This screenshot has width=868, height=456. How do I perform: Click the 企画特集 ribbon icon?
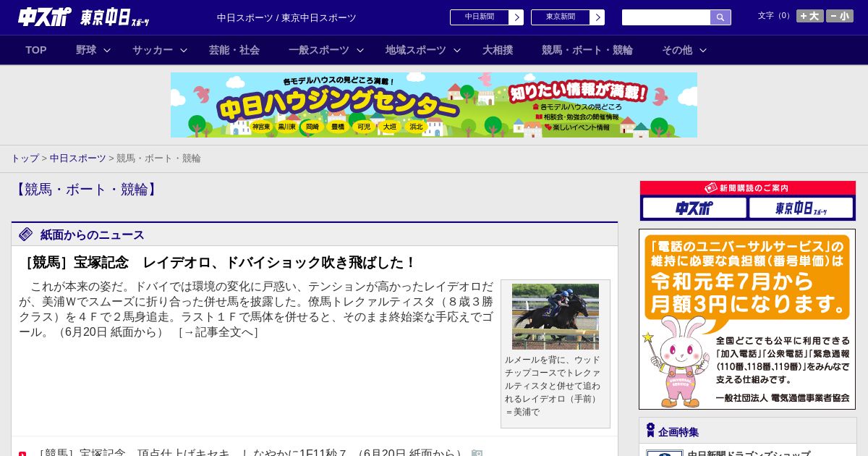point(650,431)
